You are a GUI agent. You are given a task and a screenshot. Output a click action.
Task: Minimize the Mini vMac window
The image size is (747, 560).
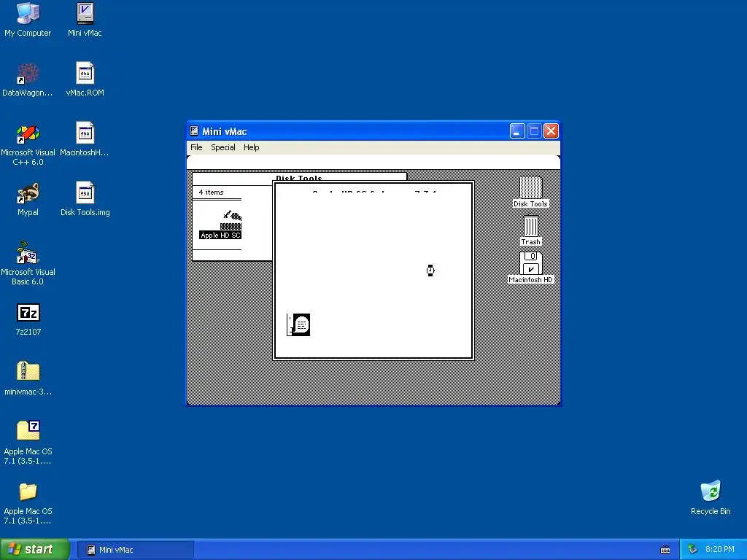click(517, 131)
